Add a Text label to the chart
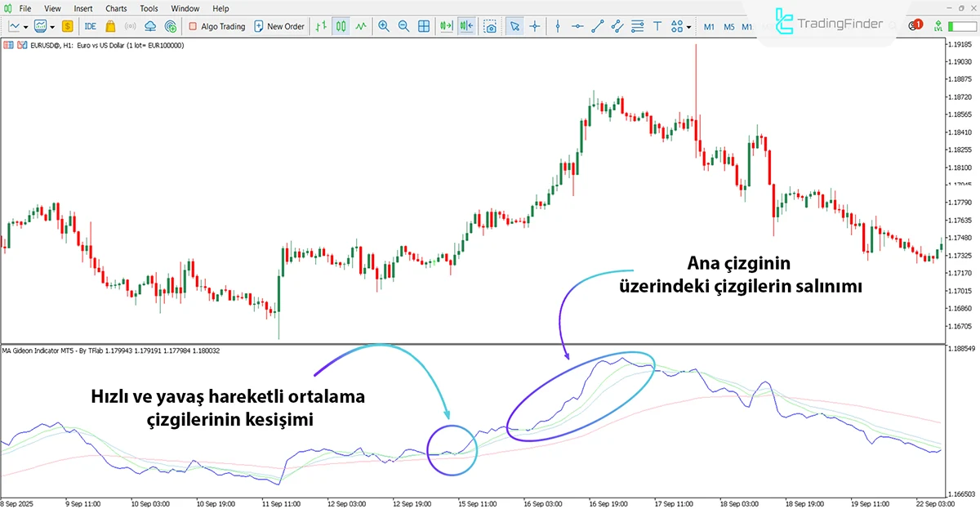The height and width of the screenshot is (509, 980). point(657,26)
